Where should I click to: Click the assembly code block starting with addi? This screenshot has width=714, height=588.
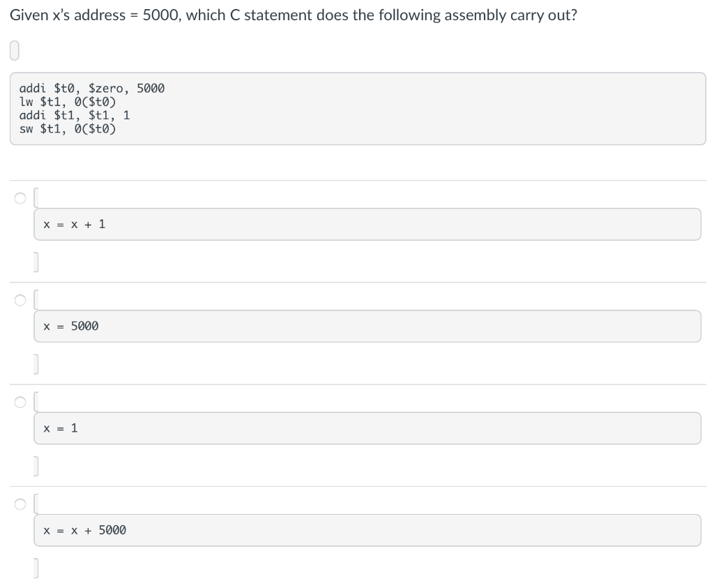click(357, 108)
